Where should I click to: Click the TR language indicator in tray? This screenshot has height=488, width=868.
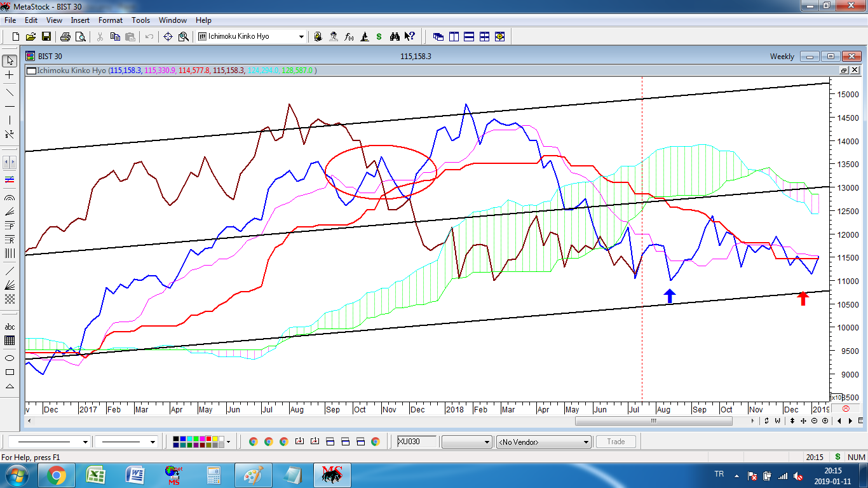click(x=719, y=475)
